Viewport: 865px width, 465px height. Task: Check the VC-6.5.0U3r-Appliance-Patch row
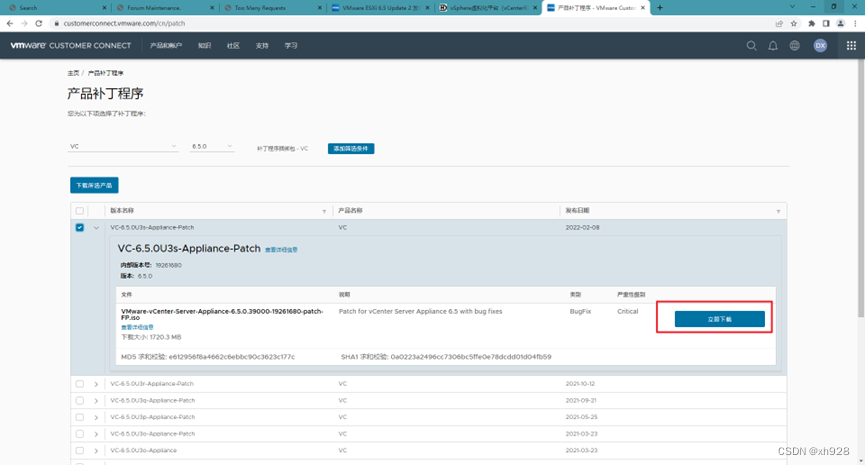(80, 384)
